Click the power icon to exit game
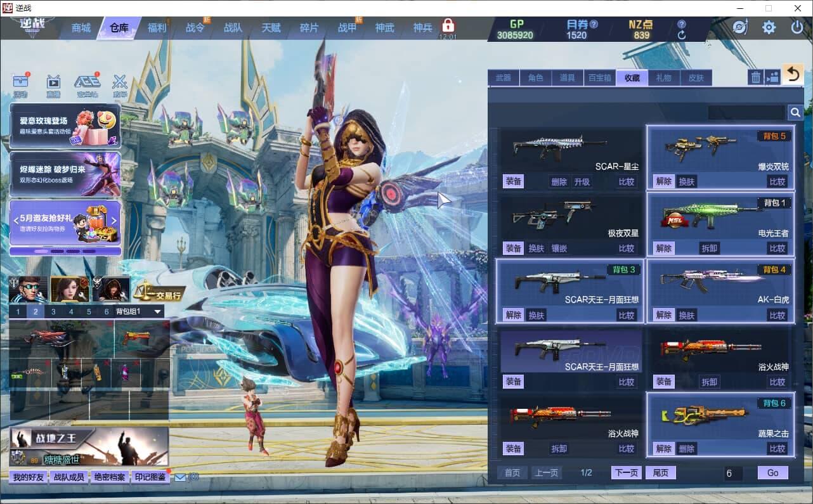This screenshot has width=813, height=504. coord(797,27)
